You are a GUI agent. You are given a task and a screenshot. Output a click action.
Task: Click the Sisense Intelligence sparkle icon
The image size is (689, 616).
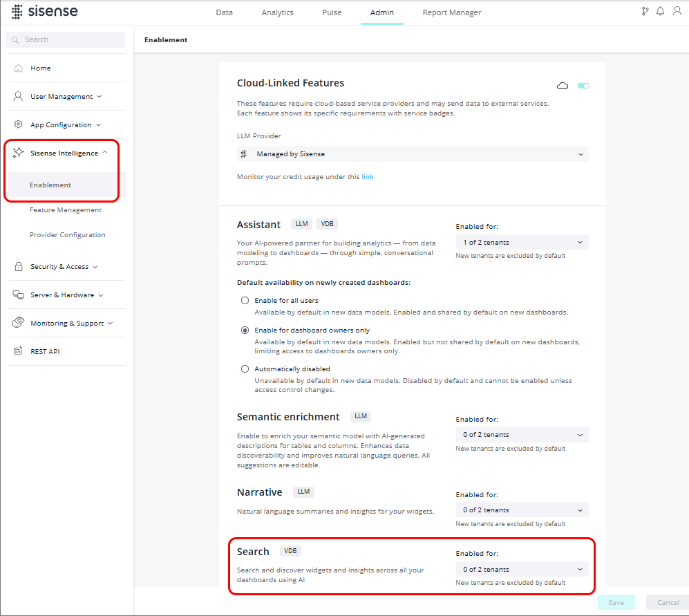18,153
